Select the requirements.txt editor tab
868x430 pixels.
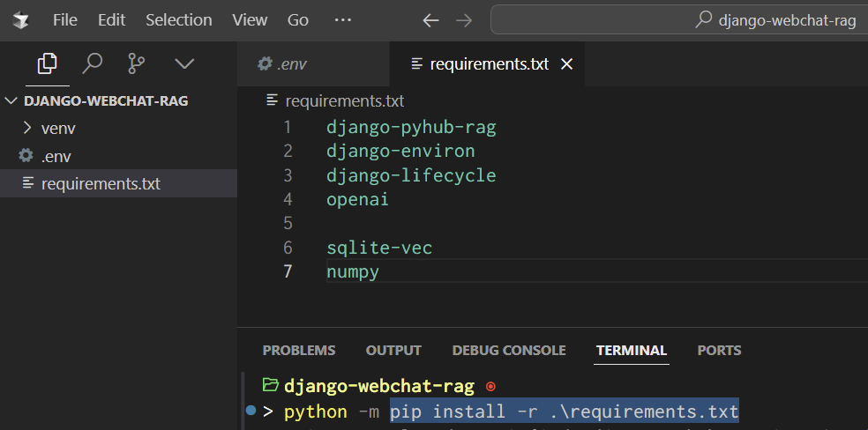(x=487, y=64)
